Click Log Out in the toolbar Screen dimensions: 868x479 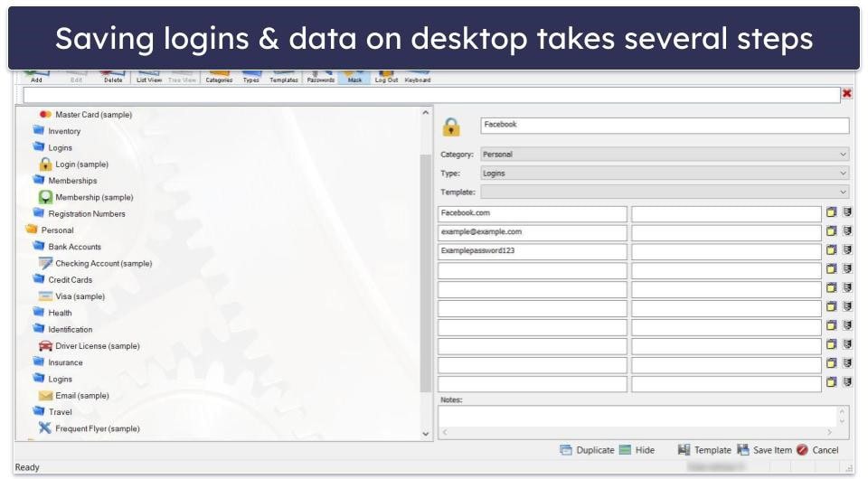(x=386, y=76)
